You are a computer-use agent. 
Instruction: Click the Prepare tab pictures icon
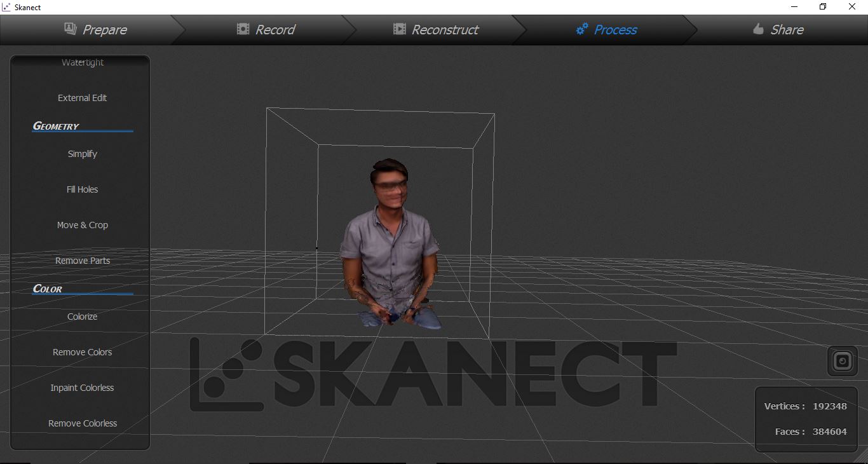71,29
